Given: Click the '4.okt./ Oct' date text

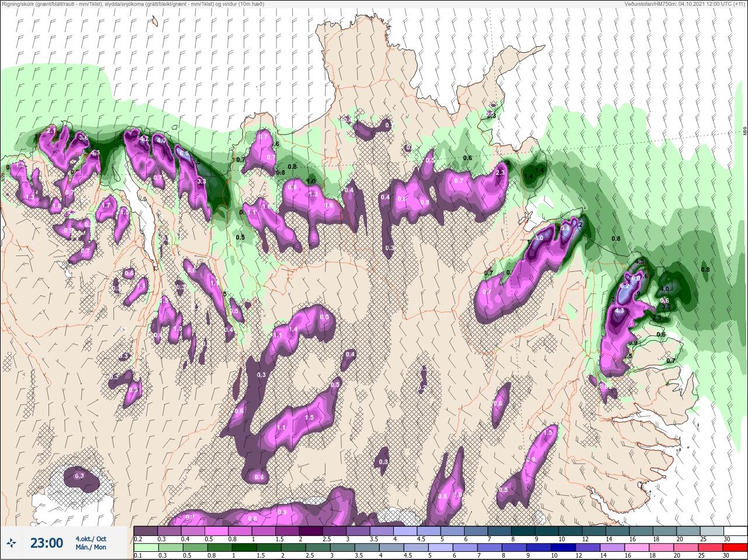Looking at the screenshot, I should tap(91, 539).
